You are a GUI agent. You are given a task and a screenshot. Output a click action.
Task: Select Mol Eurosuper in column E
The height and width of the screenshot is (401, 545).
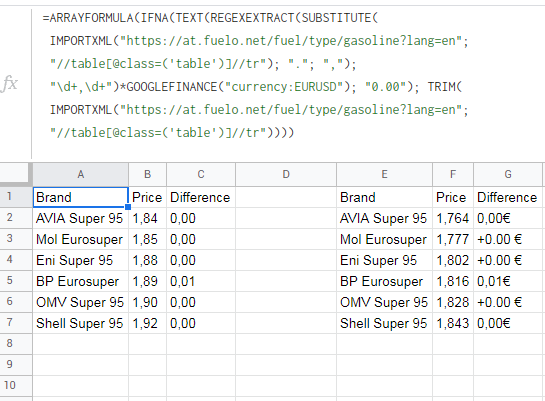pyautogui.click(x=384, y=239)
